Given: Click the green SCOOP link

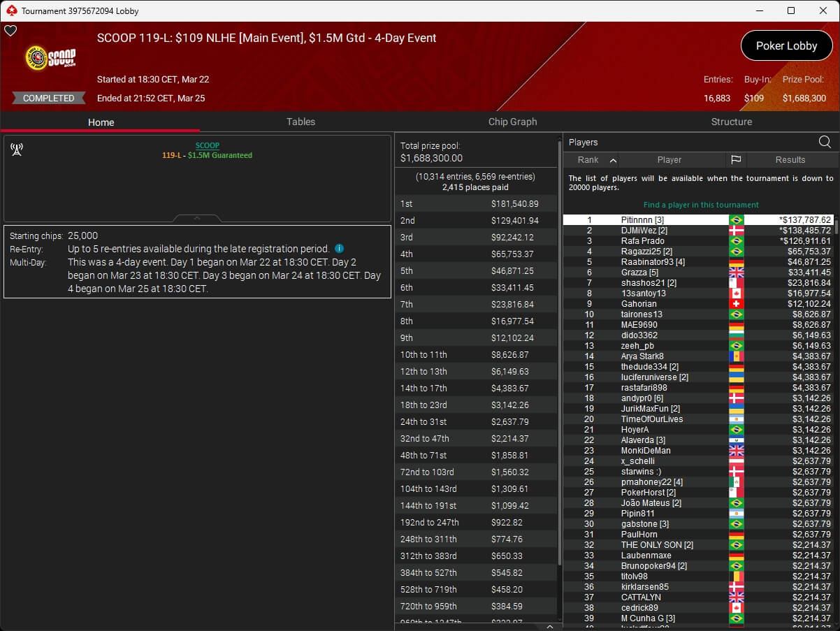Looking at the screenshot, I should pyautogui.click(x=207, y=145).
